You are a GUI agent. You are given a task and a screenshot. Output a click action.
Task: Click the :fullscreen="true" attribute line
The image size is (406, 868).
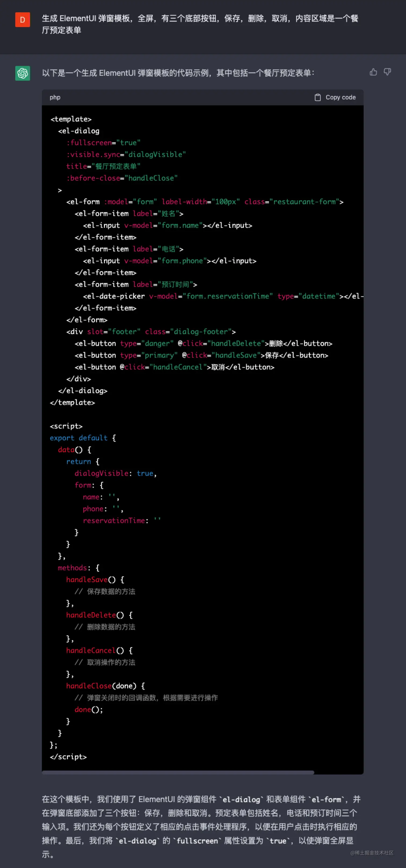tap(103, 143)
